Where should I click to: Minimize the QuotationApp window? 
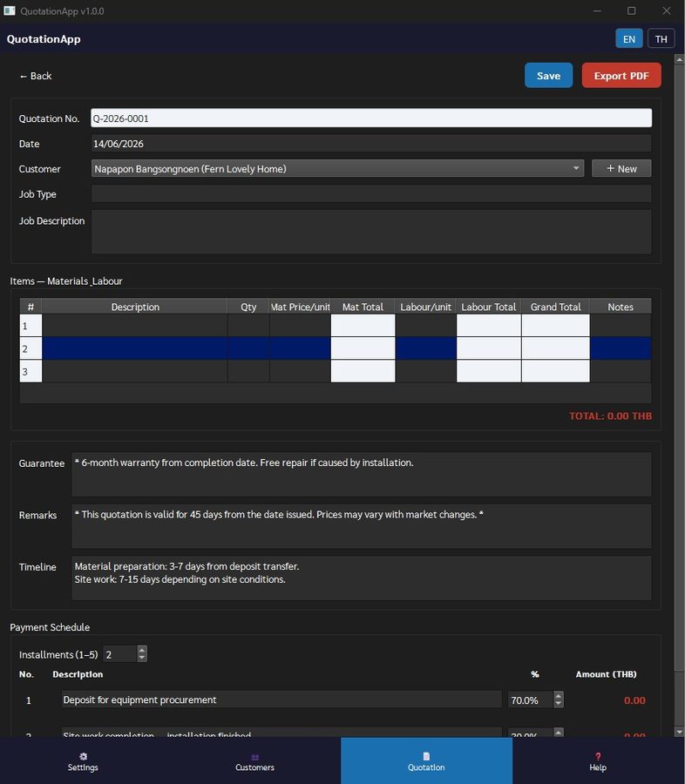pyautogui.click(x=597, y=10)
